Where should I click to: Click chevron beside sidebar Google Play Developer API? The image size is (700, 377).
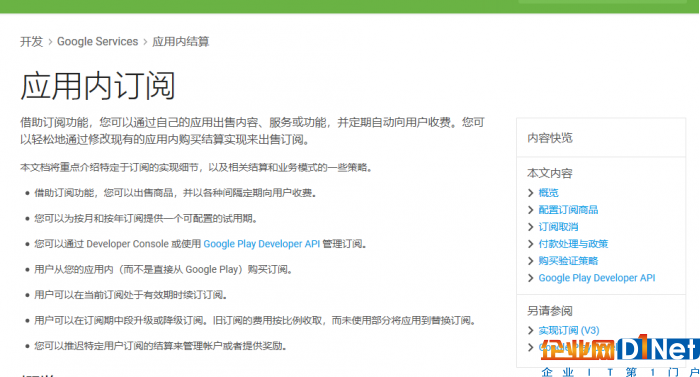click(530, 278)
